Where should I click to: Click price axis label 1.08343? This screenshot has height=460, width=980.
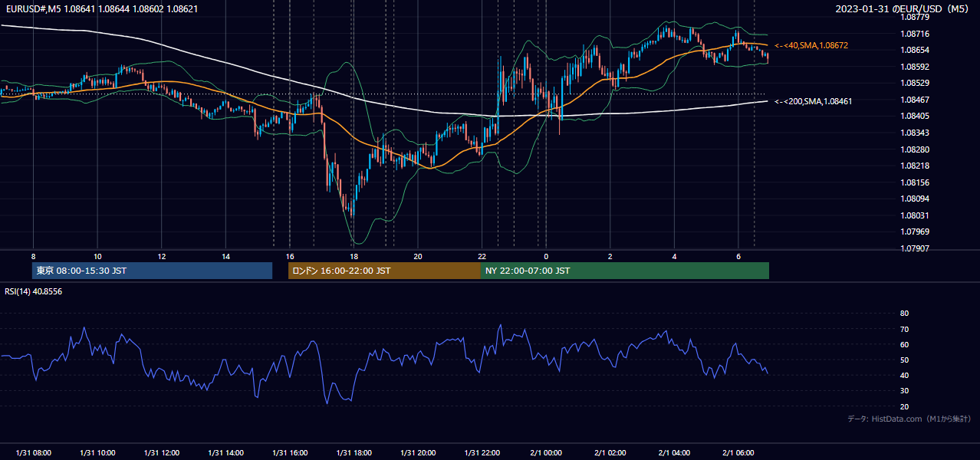pos(915,133)
